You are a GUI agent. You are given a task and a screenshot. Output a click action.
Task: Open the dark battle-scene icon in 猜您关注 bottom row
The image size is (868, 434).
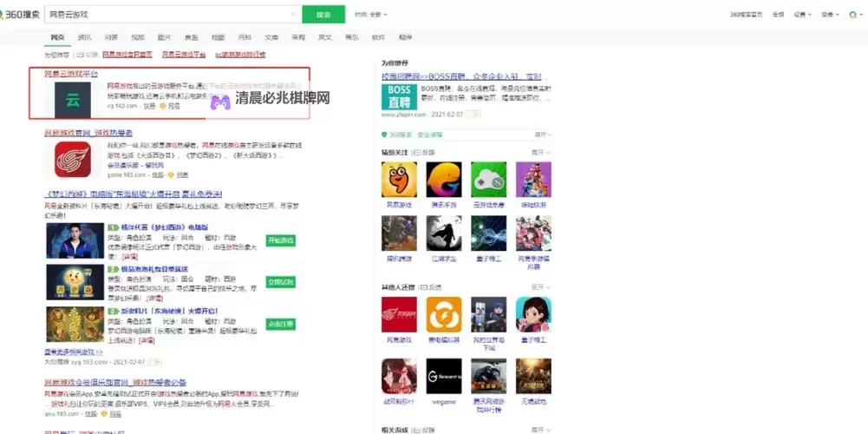click(399, 233)
